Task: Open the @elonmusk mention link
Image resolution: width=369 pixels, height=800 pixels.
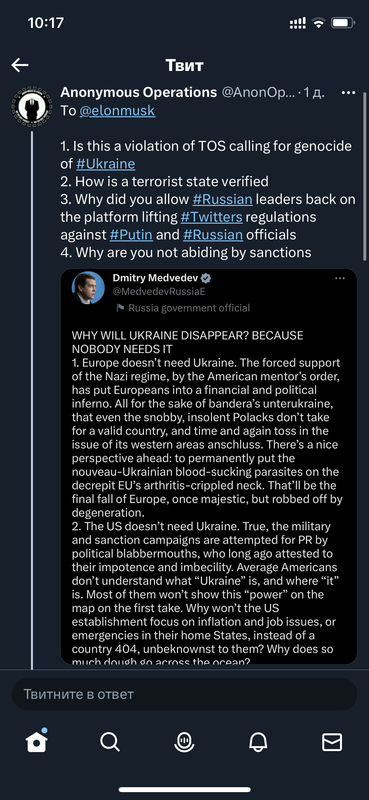Action: 117,111
